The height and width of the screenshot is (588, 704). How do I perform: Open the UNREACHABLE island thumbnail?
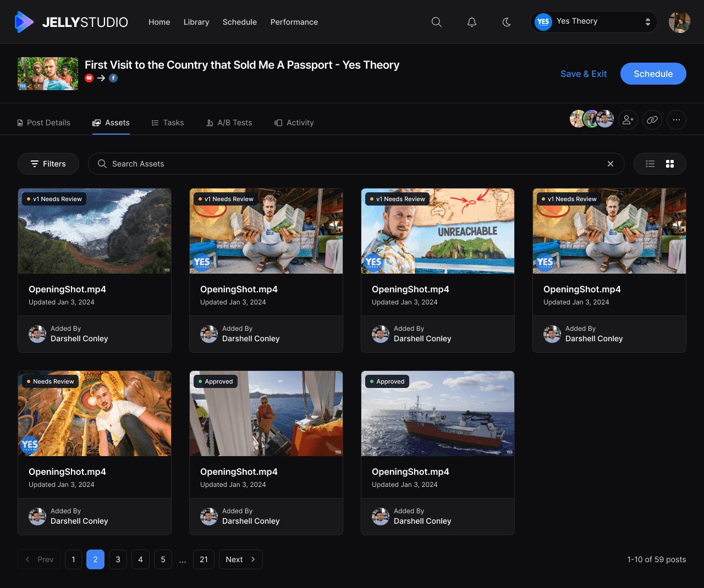pyautogui.click(x=438, y=231)
